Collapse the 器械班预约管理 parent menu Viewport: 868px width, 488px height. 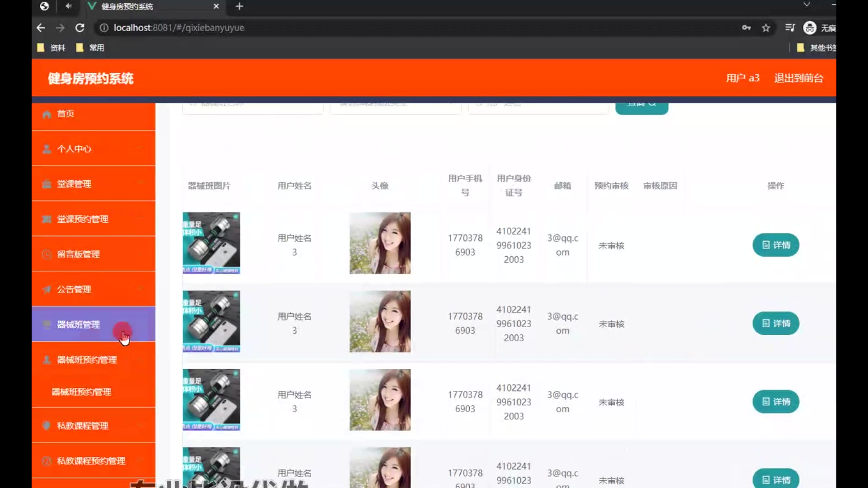pyautogui.click(x=94, y=360)
